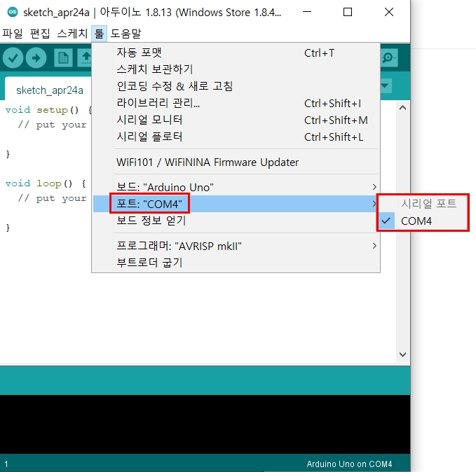Screen dimensions: 476x472
Task: Click the Upload arrow toolbar icon
Action: 36,58
